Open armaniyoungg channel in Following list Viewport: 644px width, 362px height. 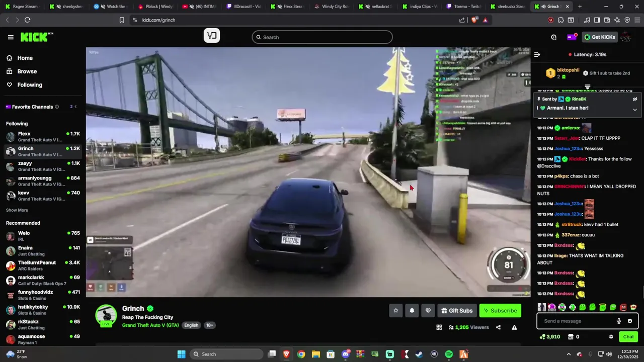[x=43, y=181]
